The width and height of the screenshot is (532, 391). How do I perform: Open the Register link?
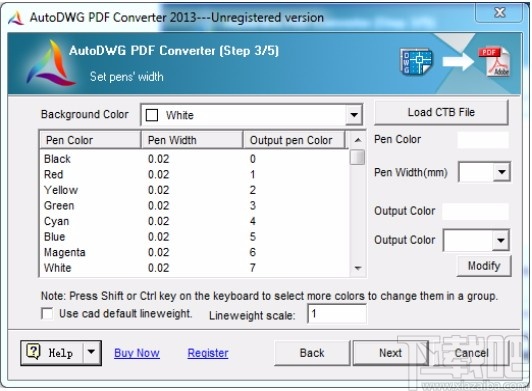click(x=208, y=353)
